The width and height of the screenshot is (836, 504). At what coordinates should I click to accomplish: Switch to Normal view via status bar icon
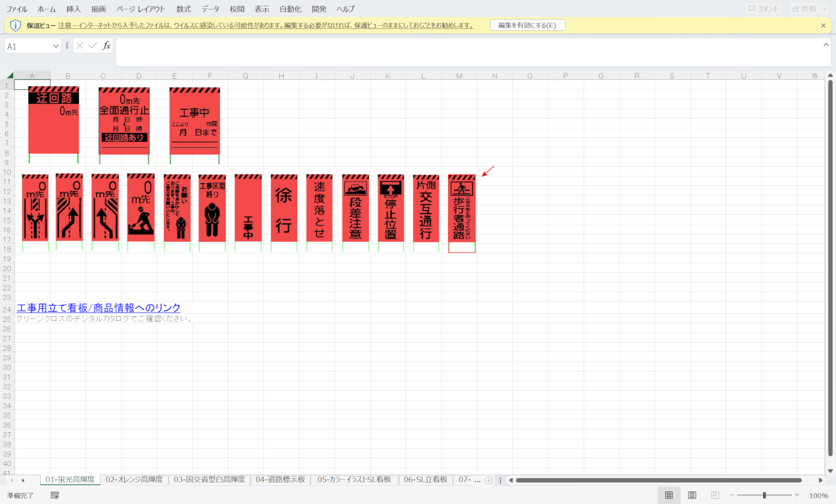click(x=669, y=496)
